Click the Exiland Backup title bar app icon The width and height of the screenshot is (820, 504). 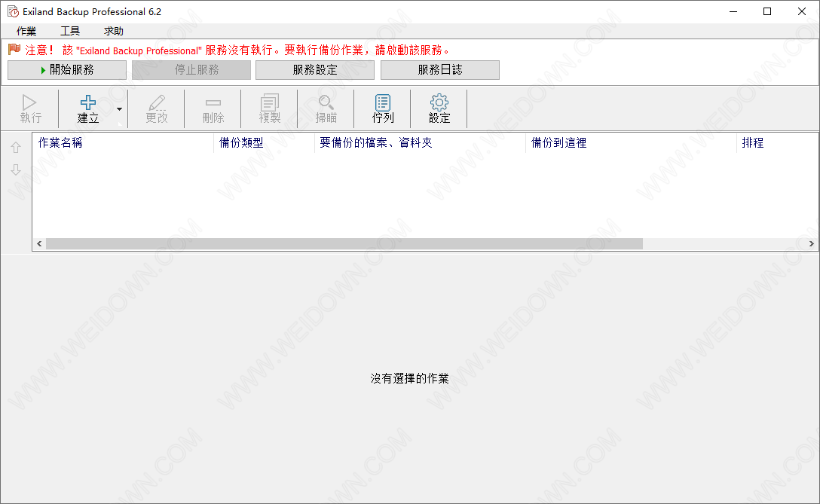(13, 11)
